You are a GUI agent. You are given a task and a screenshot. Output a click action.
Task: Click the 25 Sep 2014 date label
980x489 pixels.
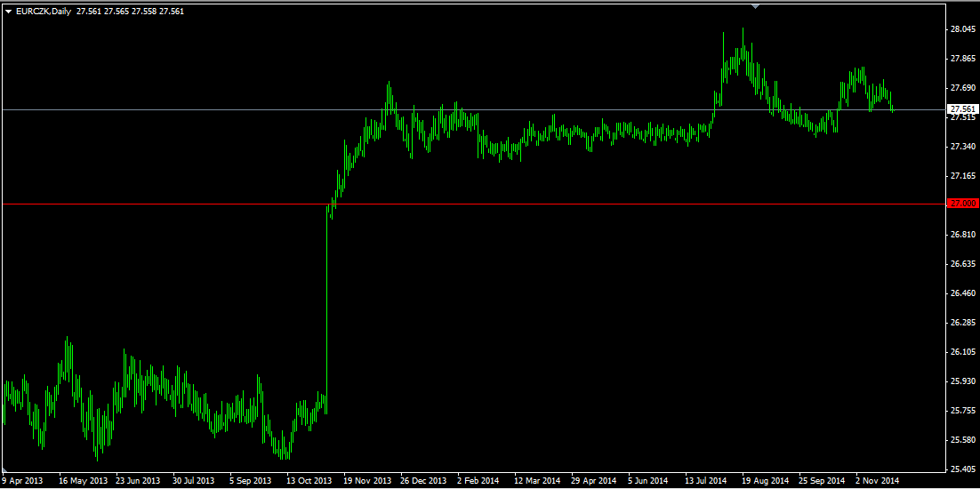822,482
